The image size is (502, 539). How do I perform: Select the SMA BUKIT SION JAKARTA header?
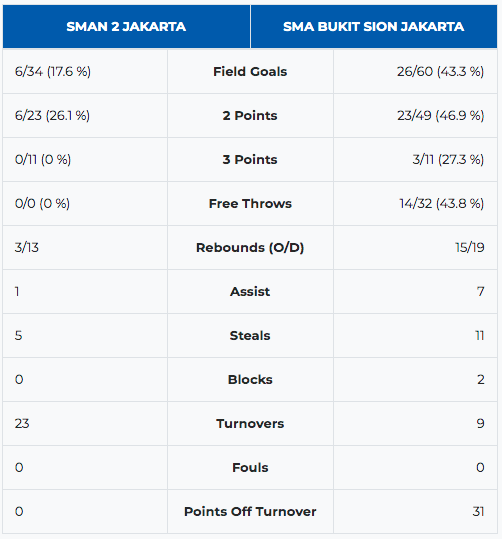pos(373,27)
